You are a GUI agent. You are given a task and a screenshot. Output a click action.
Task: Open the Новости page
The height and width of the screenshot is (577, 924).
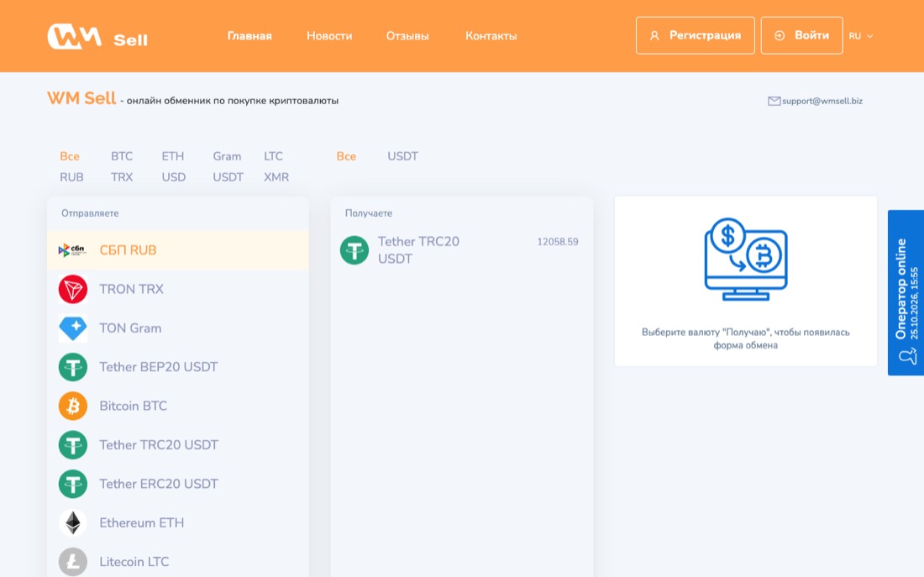pos(329,36)
